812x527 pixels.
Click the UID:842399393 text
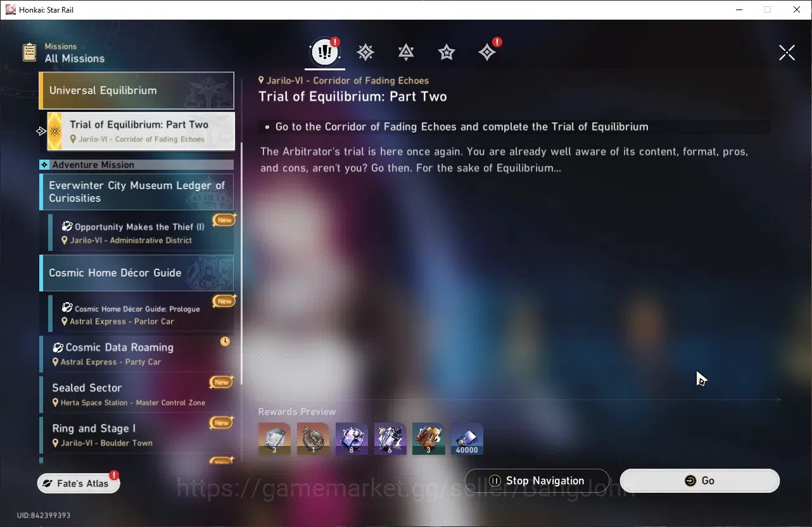coord(44,516)
